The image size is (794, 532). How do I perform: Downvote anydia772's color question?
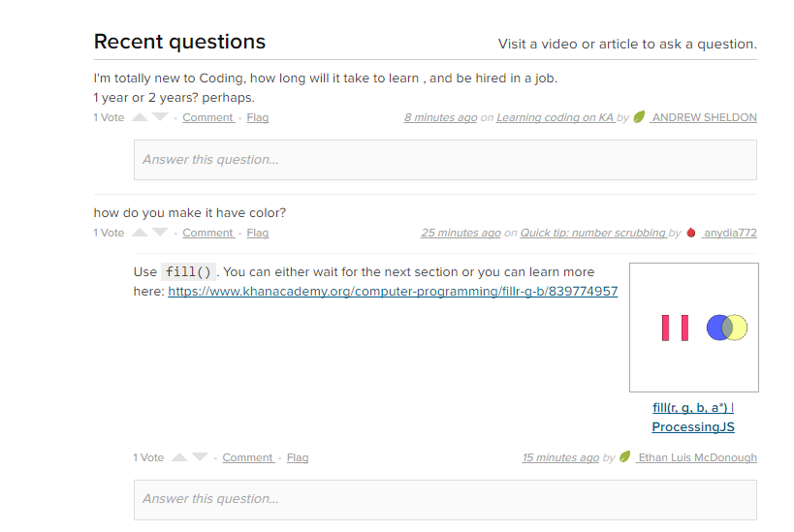[160, 233]
